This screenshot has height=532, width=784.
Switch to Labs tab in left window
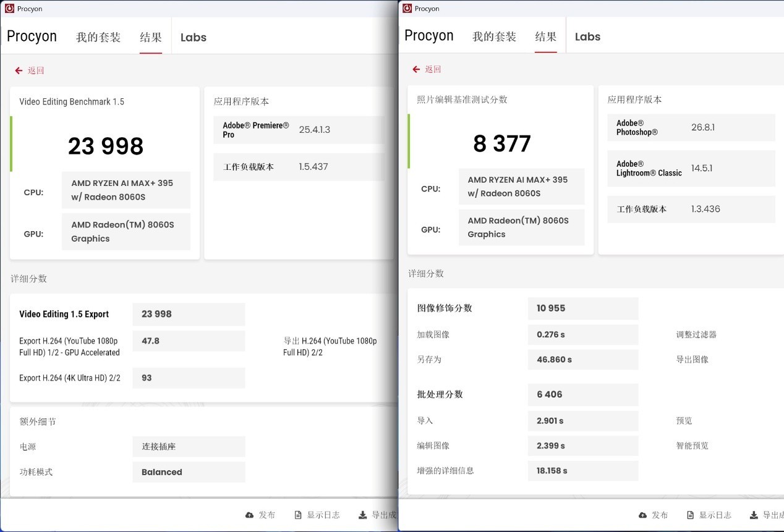[194, 38]
